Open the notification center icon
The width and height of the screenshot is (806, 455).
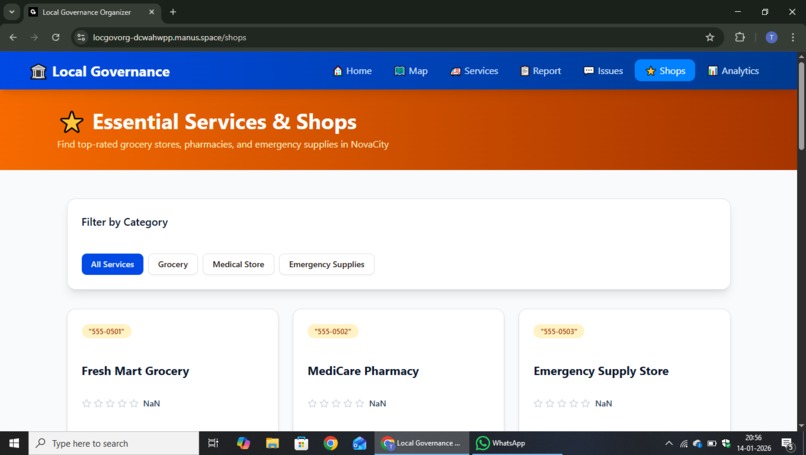788,443
